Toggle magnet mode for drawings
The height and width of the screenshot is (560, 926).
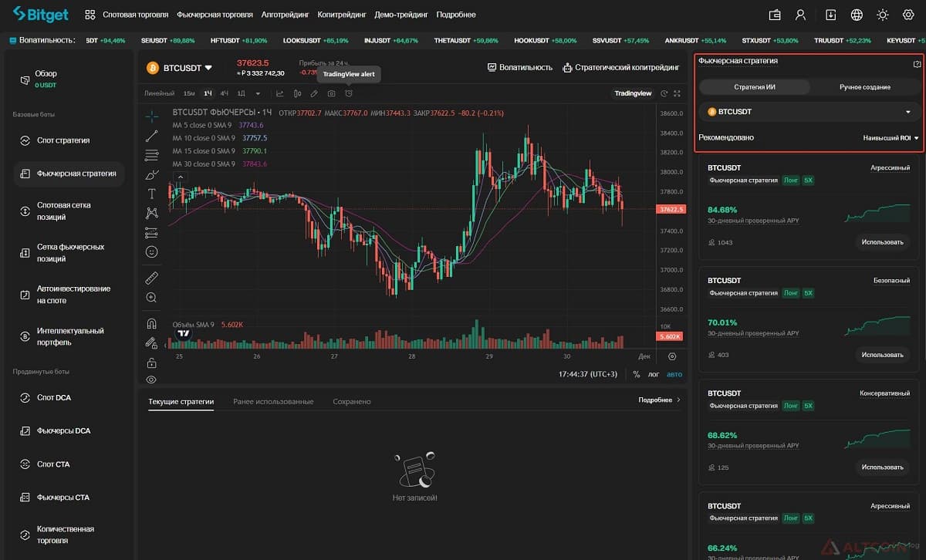tap(151, 324)
